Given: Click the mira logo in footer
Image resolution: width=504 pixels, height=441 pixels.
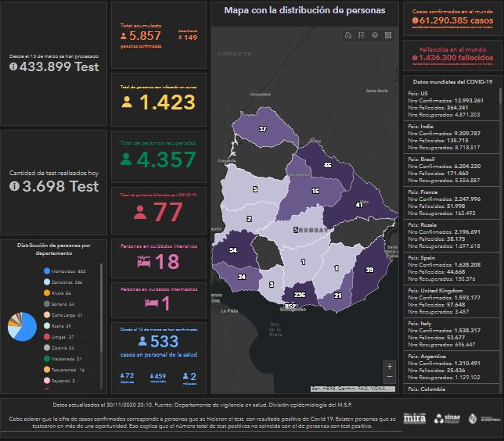Looking at the screenshot, I should click(414, 418).
